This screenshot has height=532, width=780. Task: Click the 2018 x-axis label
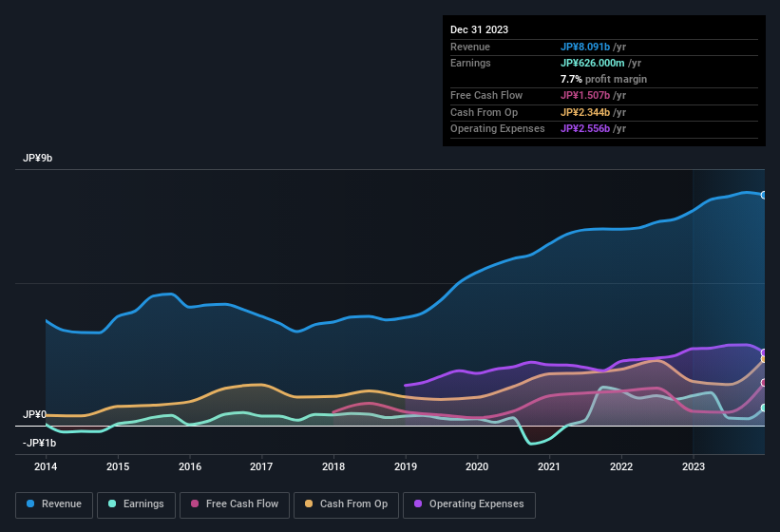pos(333,466)
